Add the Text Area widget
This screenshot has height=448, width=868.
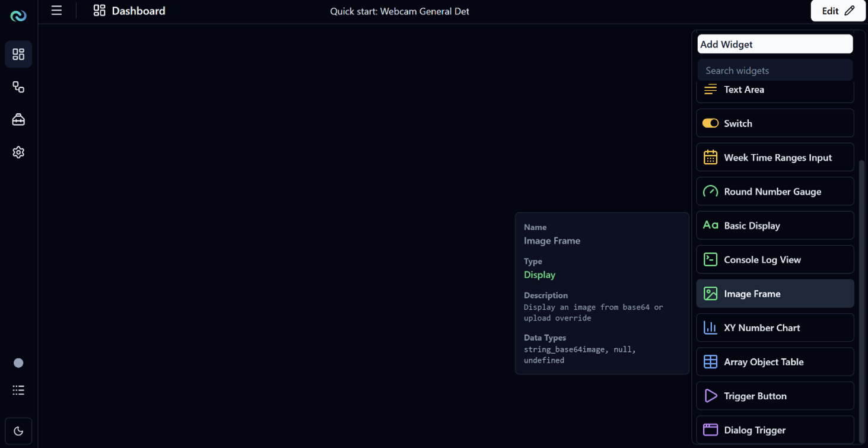point(775,91)
